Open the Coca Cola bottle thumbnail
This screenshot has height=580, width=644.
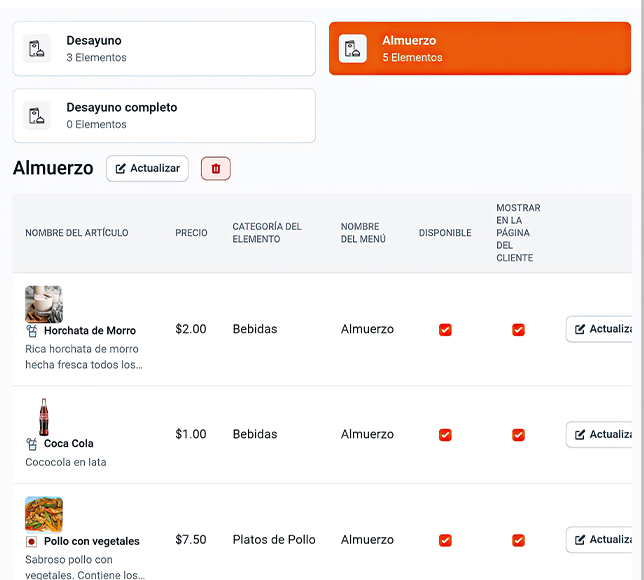(x=44, y=416)
